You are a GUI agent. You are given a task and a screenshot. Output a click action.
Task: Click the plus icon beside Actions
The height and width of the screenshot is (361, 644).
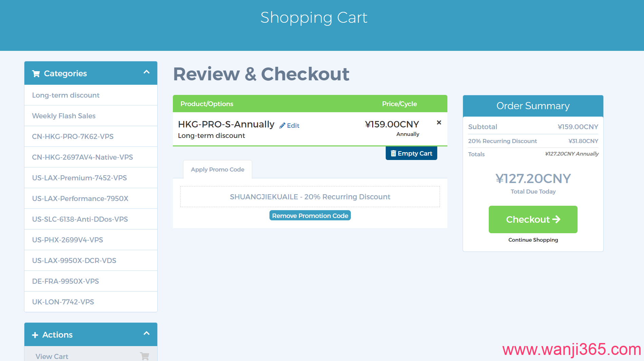coord(35,335)
